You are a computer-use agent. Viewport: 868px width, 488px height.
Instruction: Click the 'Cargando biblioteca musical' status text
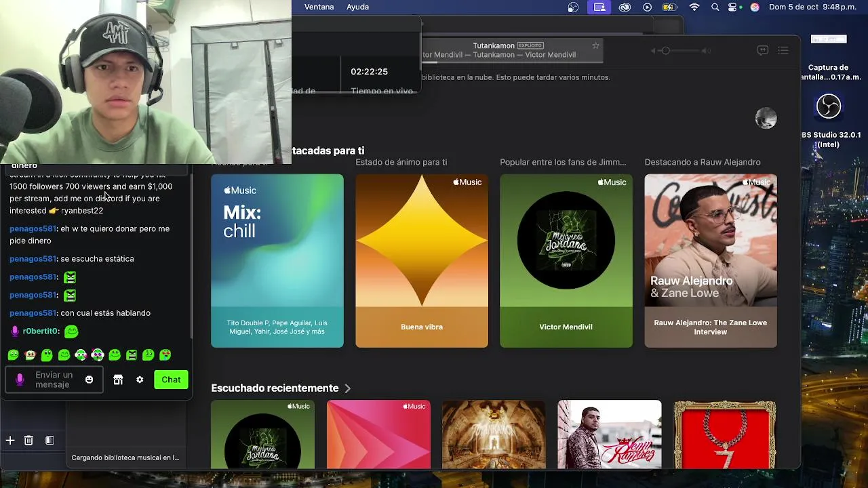125,457
